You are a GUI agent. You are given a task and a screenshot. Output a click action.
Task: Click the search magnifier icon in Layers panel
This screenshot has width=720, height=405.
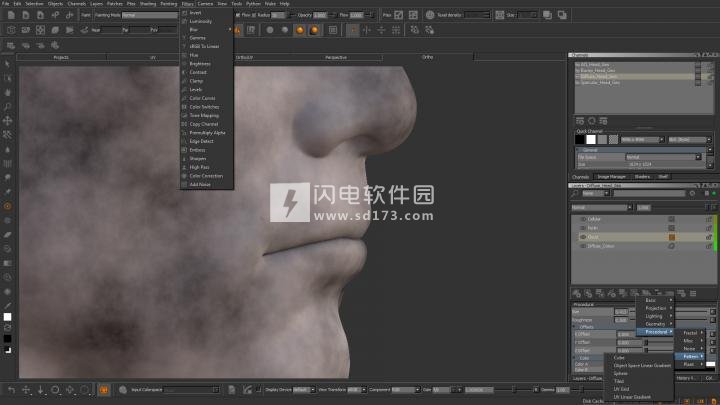click(575, 194)
